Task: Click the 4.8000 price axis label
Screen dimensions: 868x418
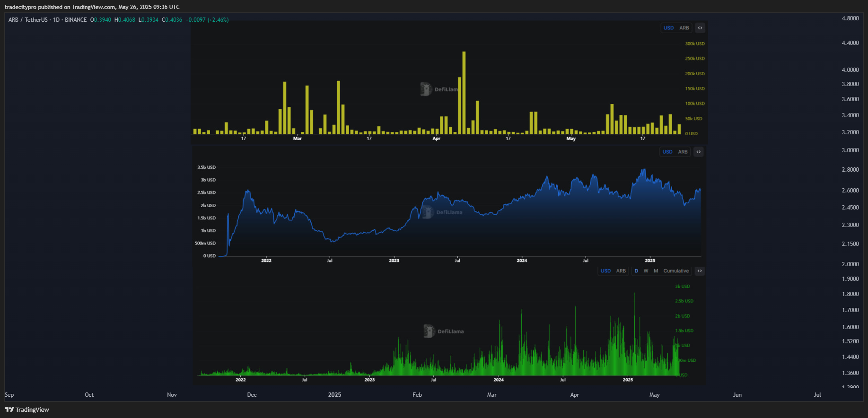Action: (850, 18)
